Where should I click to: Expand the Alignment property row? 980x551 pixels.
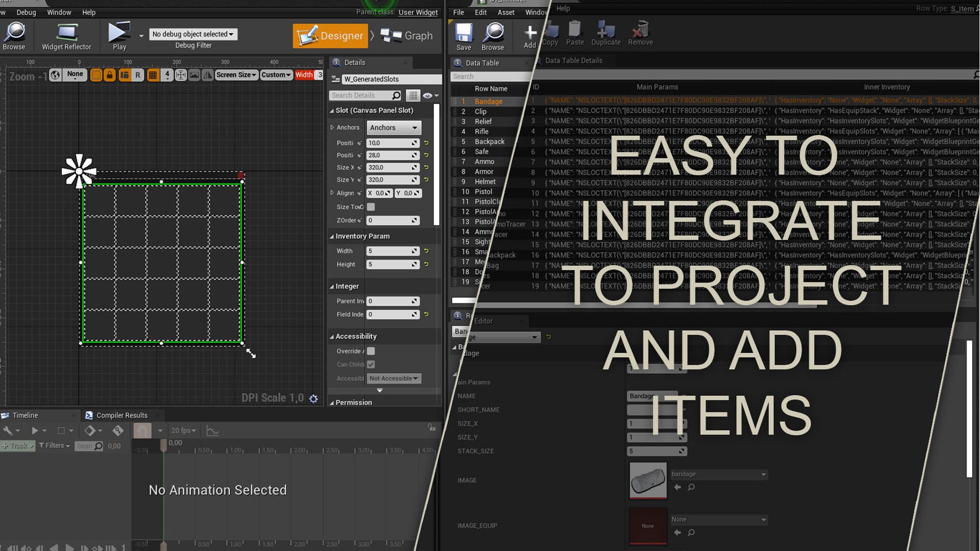pos(332,193)
